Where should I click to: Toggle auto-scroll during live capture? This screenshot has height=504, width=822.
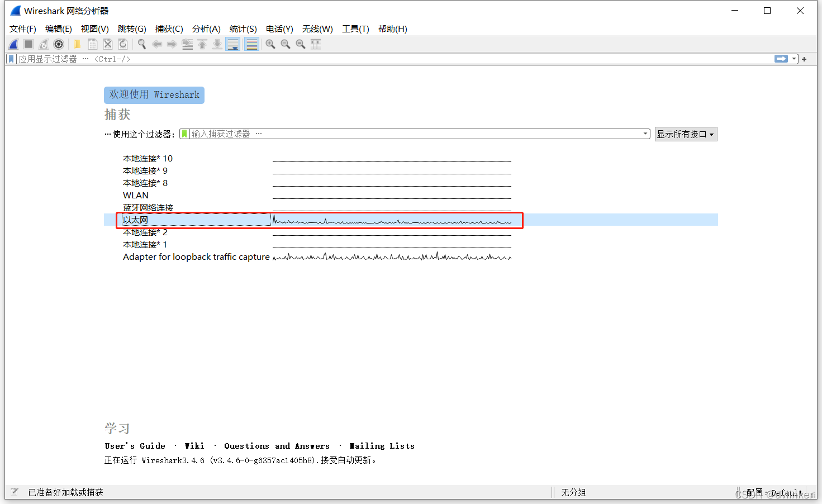point(233,44)
